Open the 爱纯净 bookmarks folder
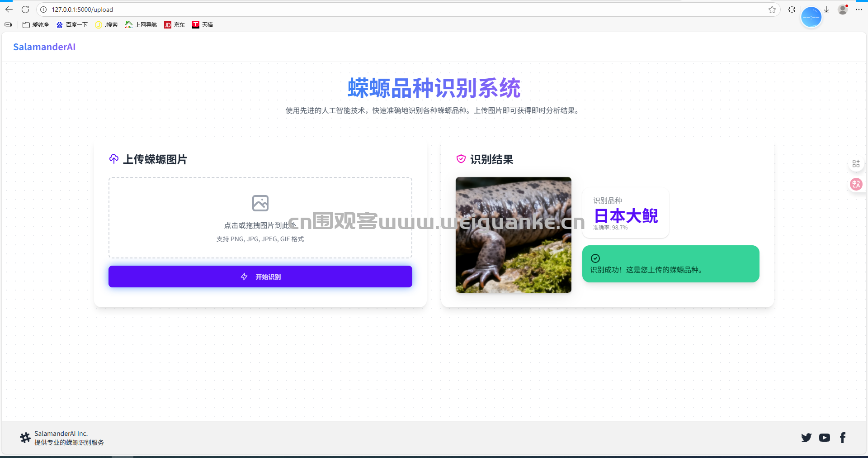This screenshot has width=868, height=458. point(36,25)
